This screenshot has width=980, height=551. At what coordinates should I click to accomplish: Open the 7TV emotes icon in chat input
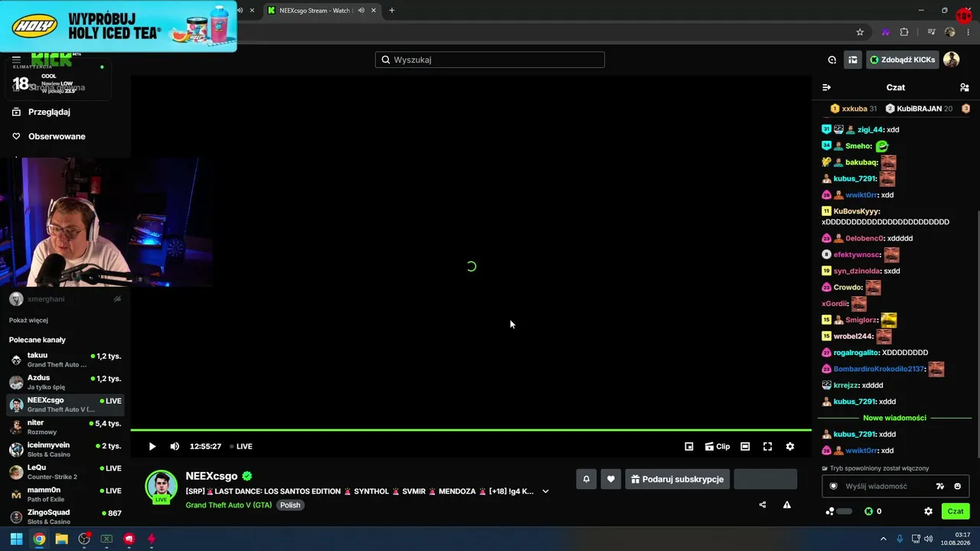point(940,486)
